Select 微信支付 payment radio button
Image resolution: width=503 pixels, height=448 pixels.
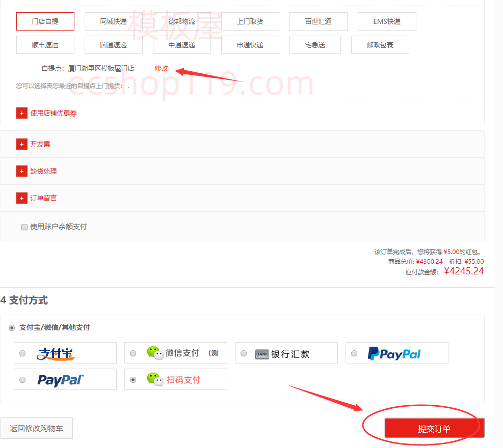click(x=133, y=353)
